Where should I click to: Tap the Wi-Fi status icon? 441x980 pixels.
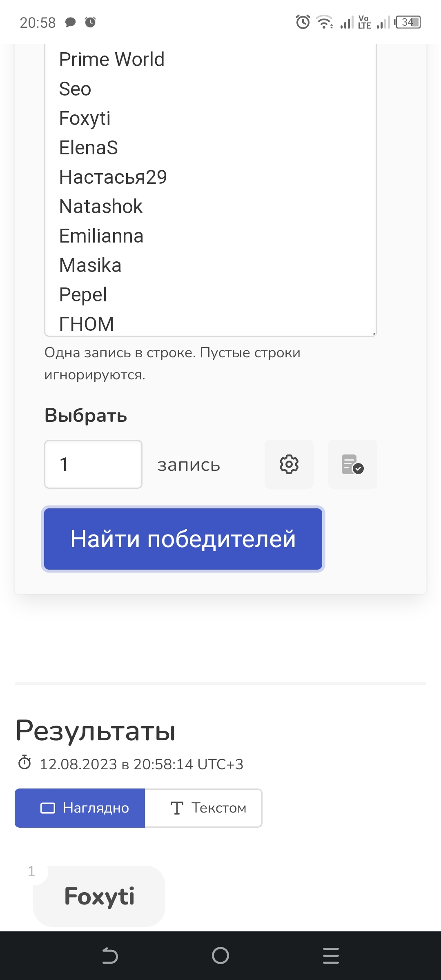coord(325,22)
